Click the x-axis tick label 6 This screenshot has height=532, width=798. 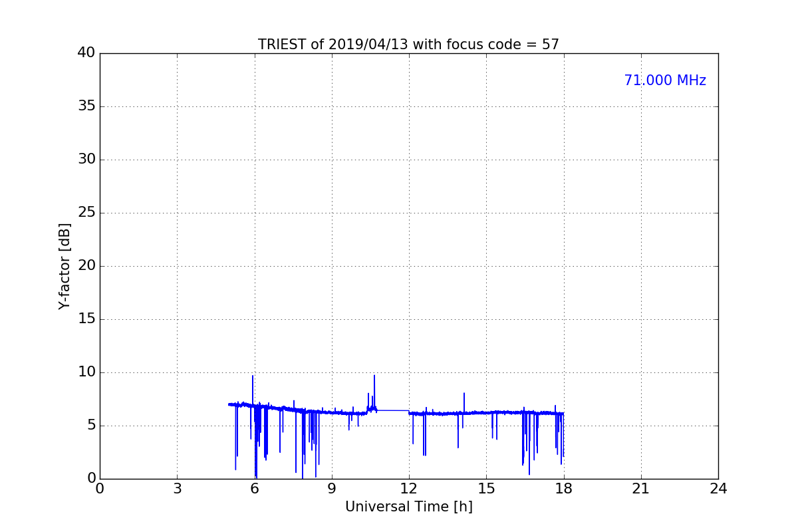[x=255, y=489]
